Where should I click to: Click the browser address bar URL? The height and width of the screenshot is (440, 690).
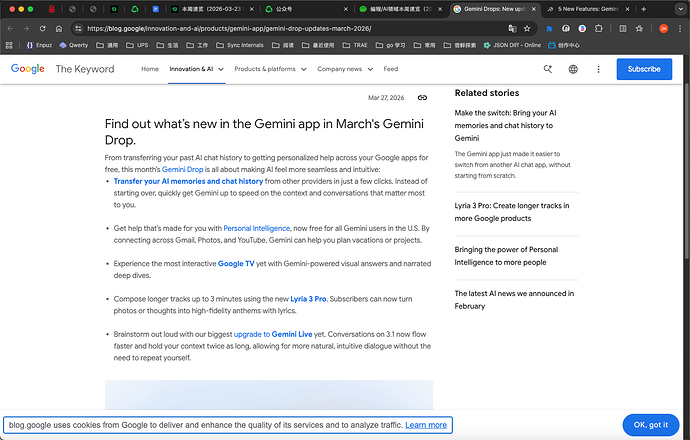coord(250,29)
